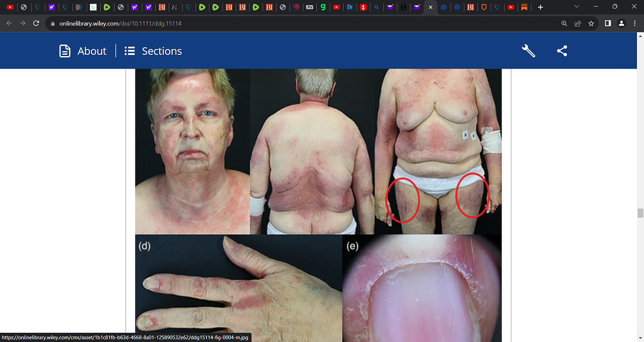644x342 pixels.
Task: Open the wrench tools menu
Action: coord(529,51)
